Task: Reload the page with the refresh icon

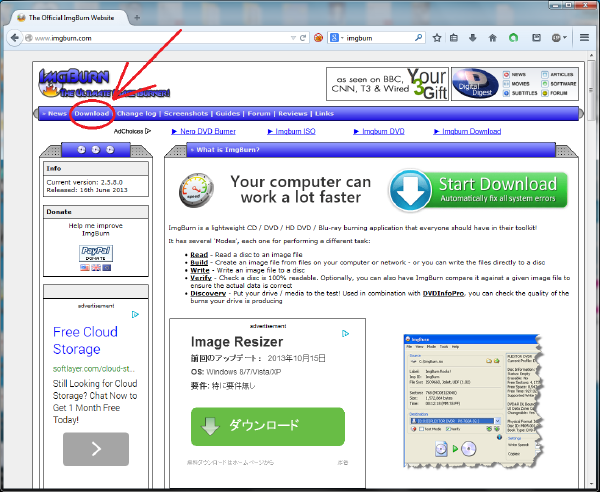Action: coord(303,38)
